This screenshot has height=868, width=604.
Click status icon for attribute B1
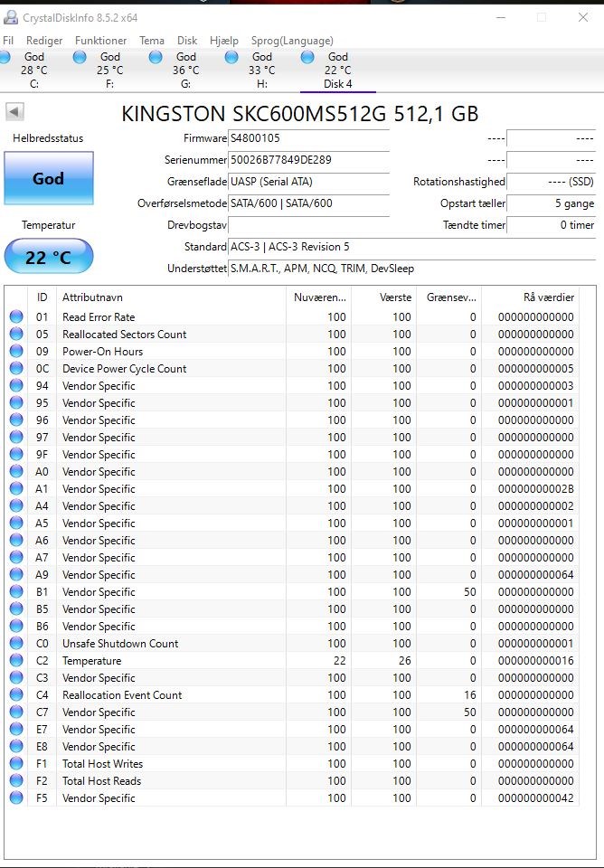click(x=16, y=591)
